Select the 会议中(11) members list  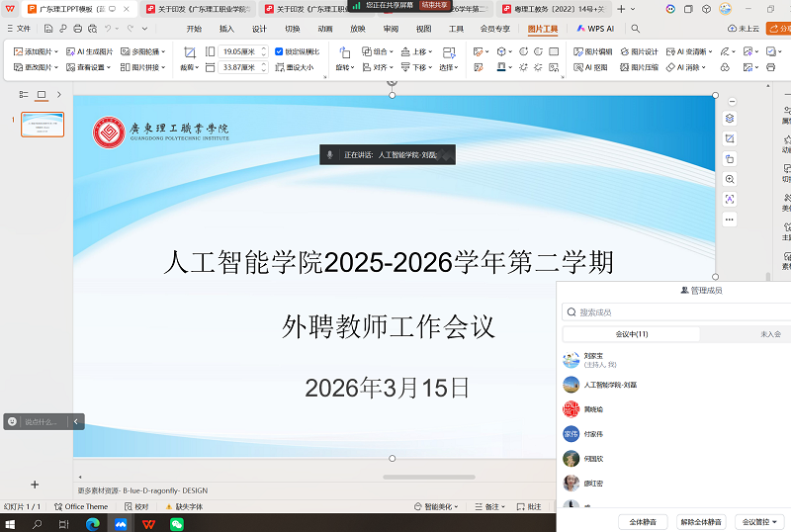click(x=631, y=334)
